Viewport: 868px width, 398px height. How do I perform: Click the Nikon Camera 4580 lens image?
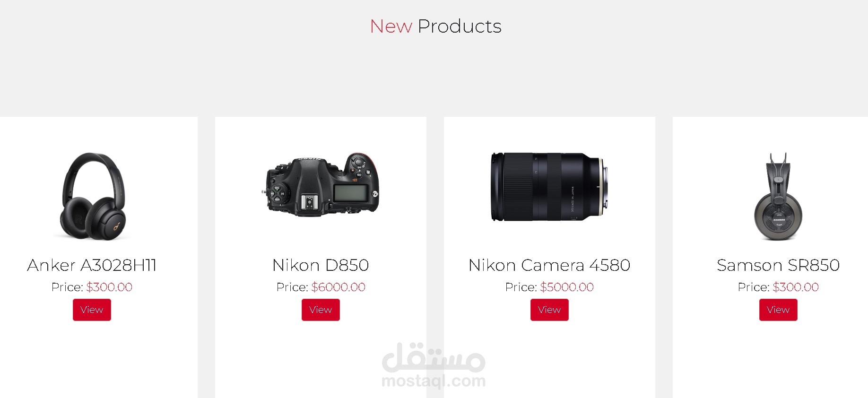[549, 186]
